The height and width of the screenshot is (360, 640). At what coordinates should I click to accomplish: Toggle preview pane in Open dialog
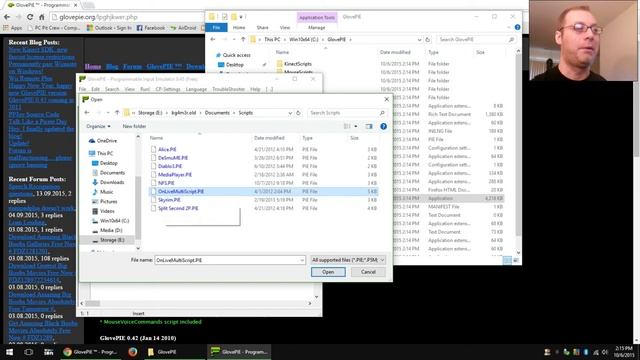pos(369,127)
